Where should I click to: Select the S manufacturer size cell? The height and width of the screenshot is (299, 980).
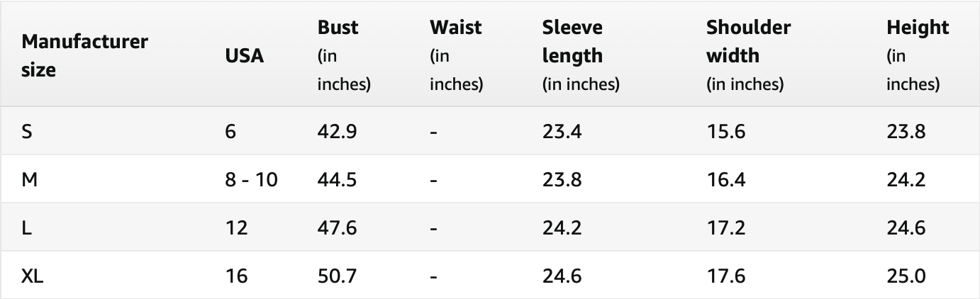26,132
